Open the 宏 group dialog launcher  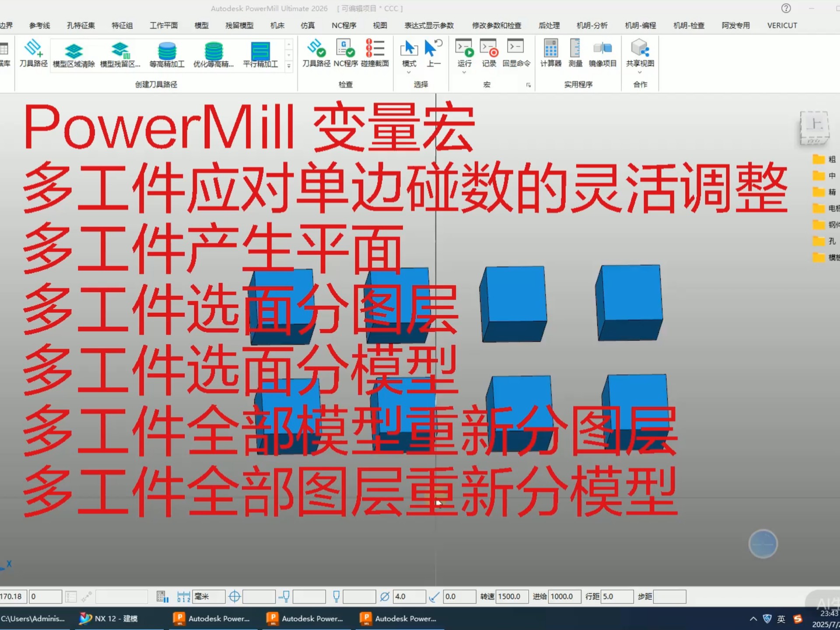click(528, 85)
